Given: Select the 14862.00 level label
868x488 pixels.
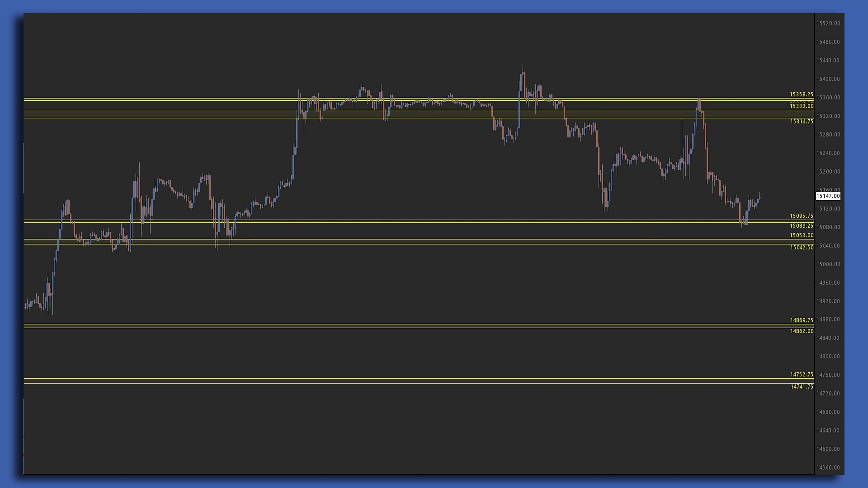Looking at the screenshot, I should tap(801, 331).
